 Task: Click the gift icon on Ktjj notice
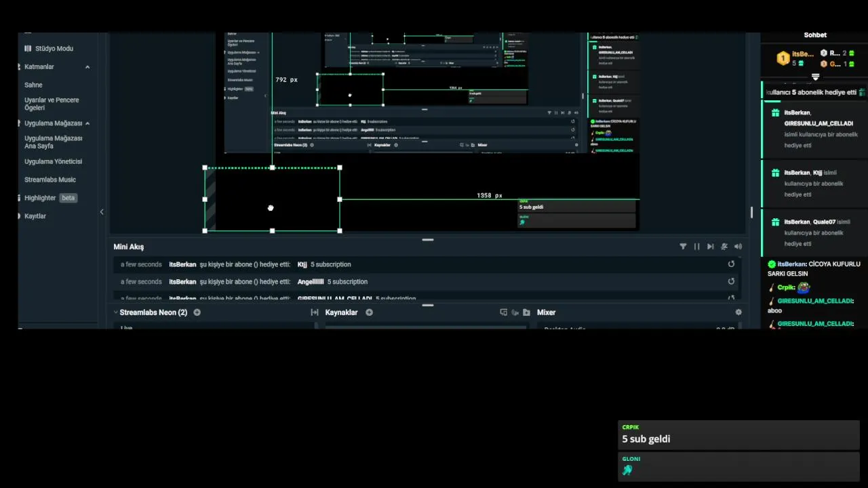click(775, 173)
